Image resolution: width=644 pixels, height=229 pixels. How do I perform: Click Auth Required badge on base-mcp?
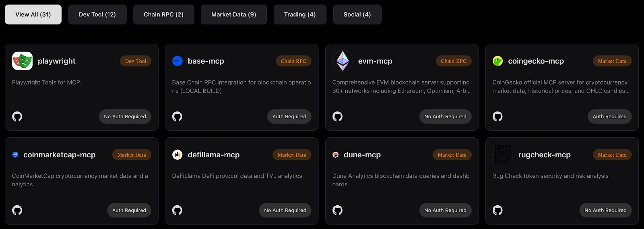289,117
